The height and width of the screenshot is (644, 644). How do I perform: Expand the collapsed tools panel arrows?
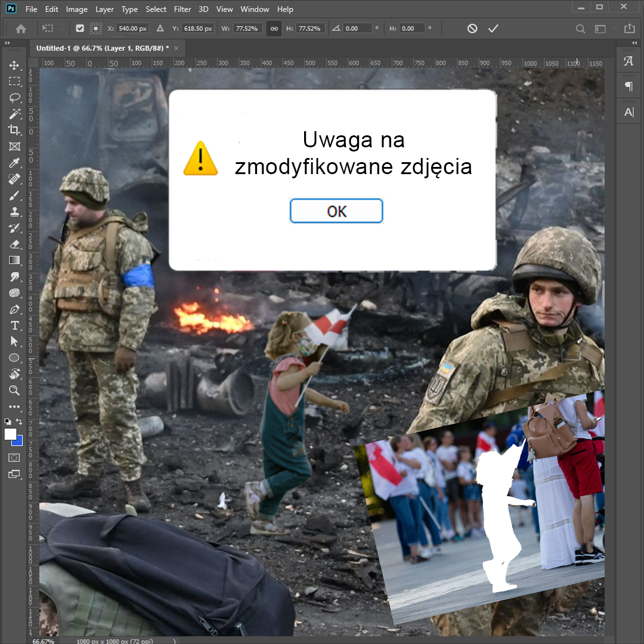point(7,44)
